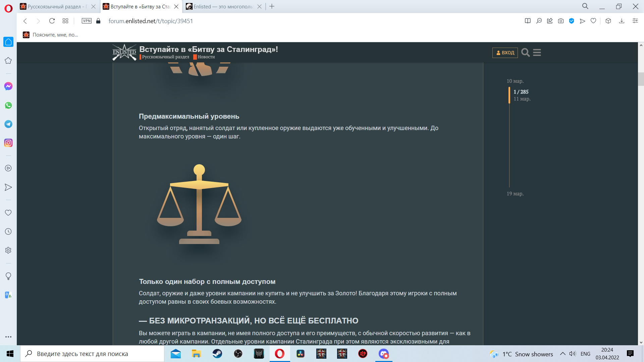
Task: Switch to the 'Enlisted — это многополь' tab
Action: 220,6
